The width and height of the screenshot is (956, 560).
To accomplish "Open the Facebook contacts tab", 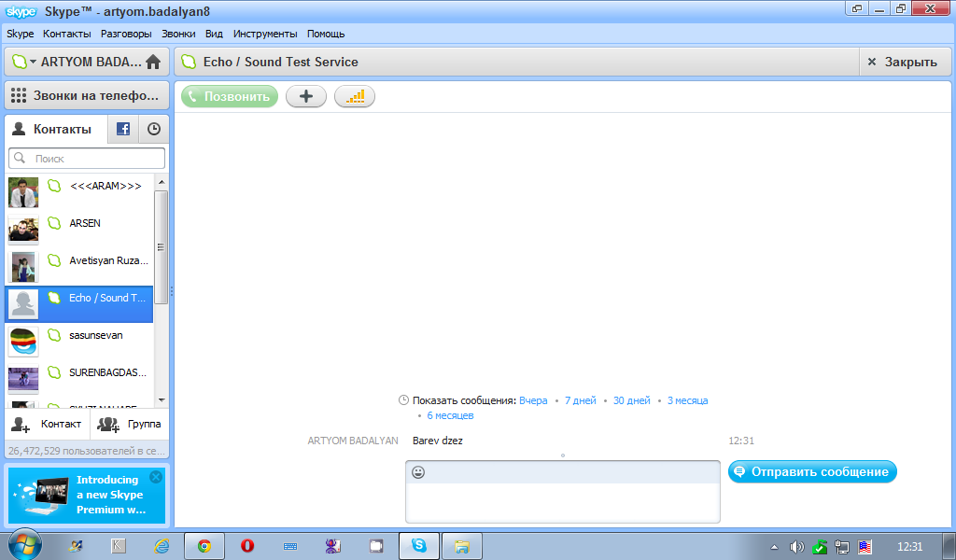I will coord(123,129).
